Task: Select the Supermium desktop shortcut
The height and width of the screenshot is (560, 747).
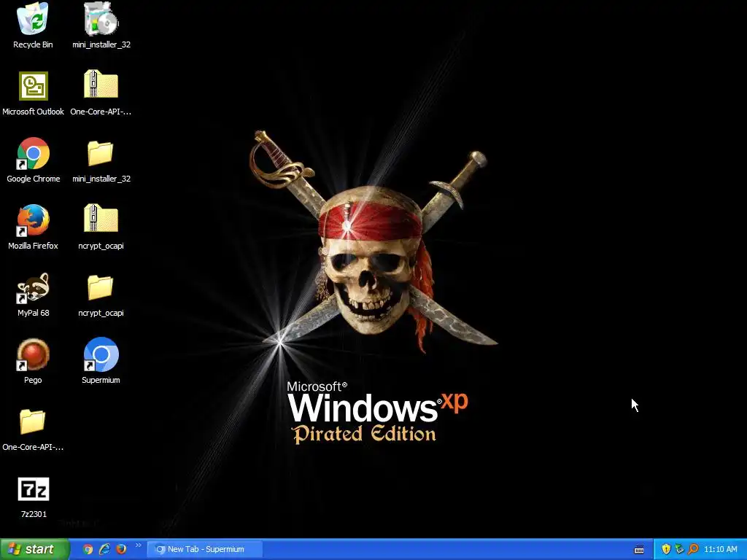Action: pyautogui.click(x=101, y=355)
